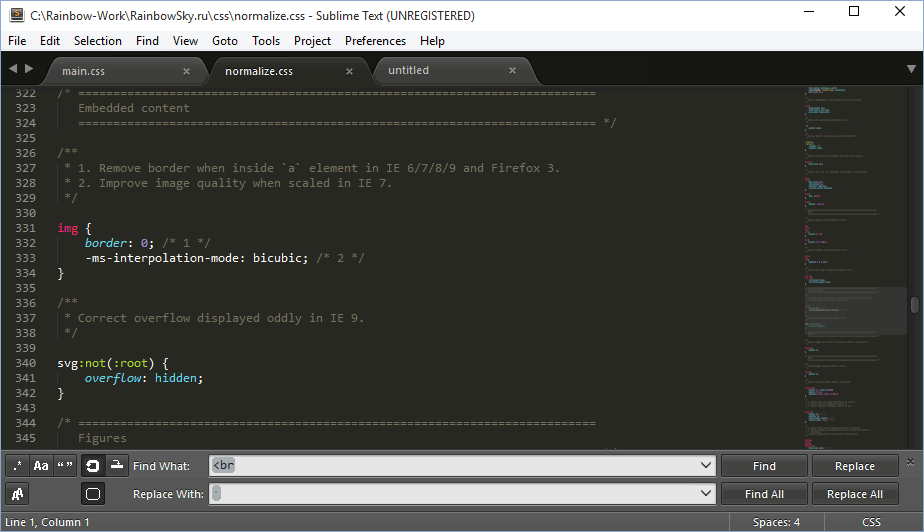924x532 pixels.
Task: Click 'Correct overflow displayed oddly' comment
Action: pos(192,318)
